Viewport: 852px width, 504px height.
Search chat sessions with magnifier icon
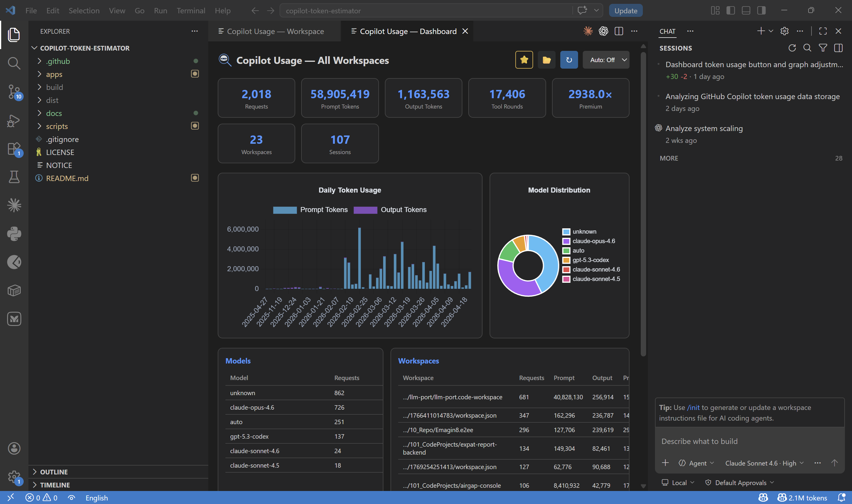click(x=807, y=48)
